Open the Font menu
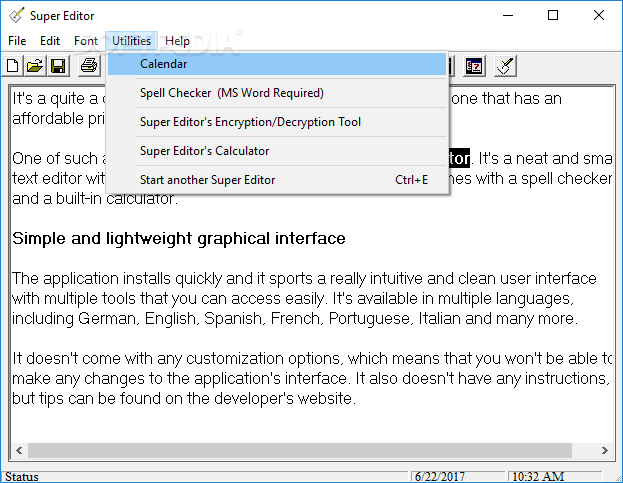623x483 pixels. pyautogui.click(x=86, y=41)
